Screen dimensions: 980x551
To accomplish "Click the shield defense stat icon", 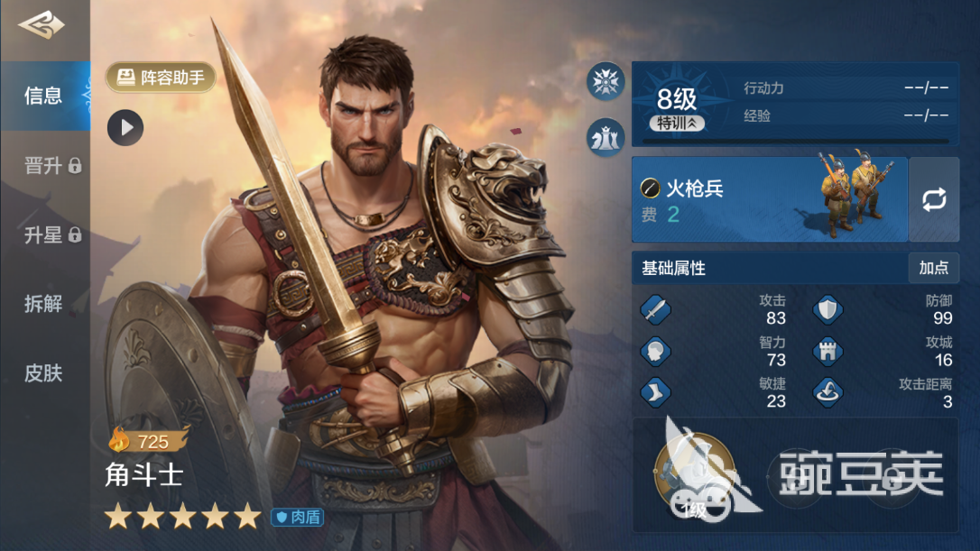I will pos(827,310).
